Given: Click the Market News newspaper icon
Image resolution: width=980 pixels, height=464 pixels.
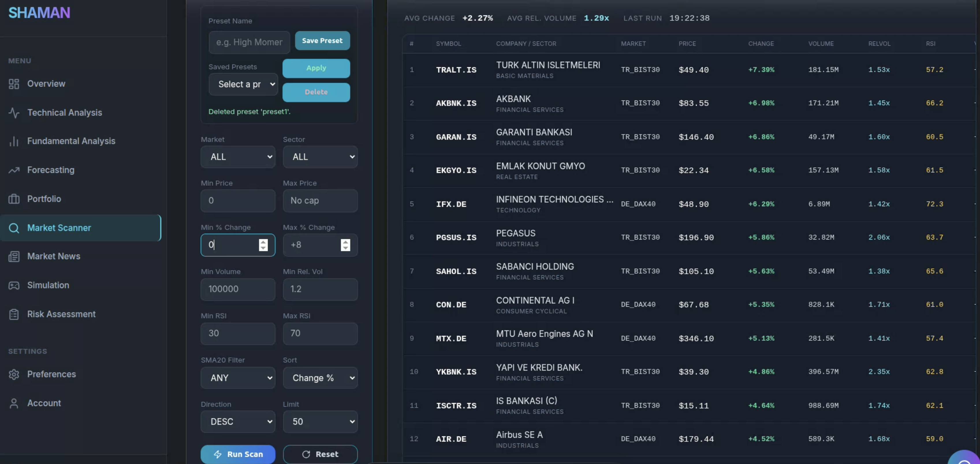Looking at the screenshot, I should tap(14, 256).
